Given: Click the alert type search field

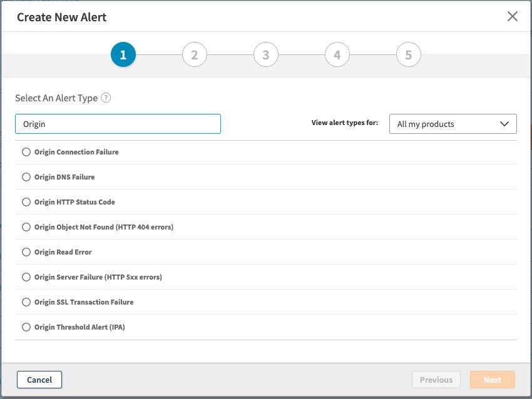Looking at the screenshot, I should coord(118,124).
